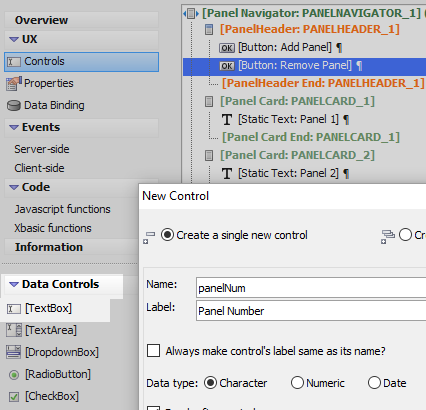
Task: Enable 'Always make control's label same as its name'
Action: (153, 351)
